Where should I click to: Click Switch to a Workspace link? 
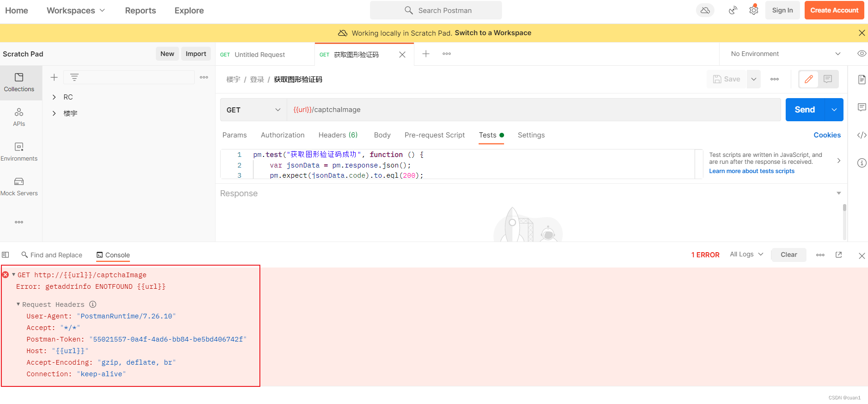tap(493, 33)
